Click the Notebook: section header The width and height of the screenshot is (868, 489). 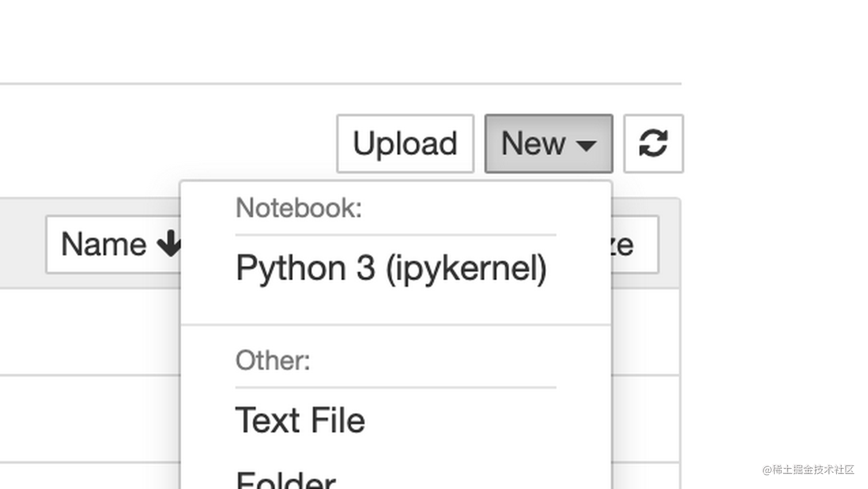[x=299, y=208]
